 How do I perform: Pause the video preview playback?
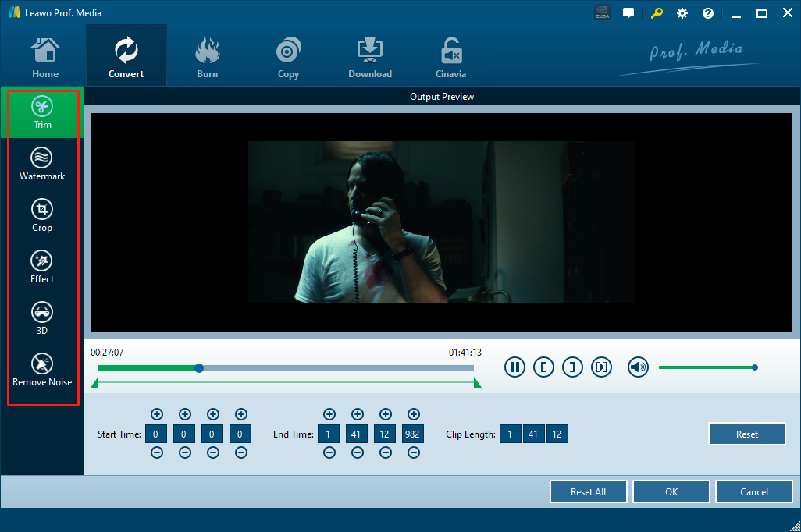pos(514,367)
